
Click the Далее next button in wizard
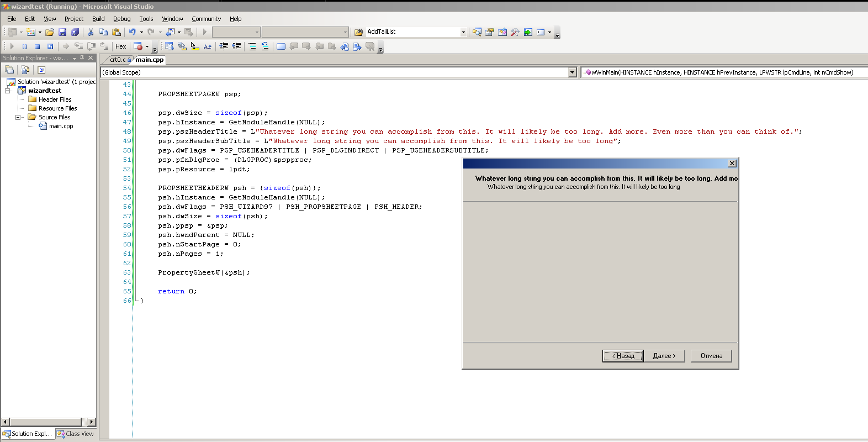[x=664, y=356]
